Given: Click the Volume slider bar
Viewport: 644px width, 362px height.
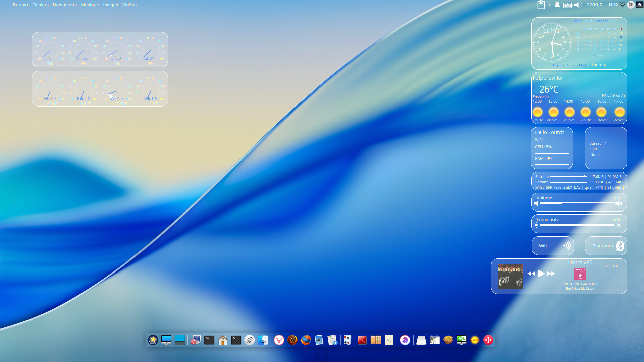Looking at the screenshot, I should (577, 203).
